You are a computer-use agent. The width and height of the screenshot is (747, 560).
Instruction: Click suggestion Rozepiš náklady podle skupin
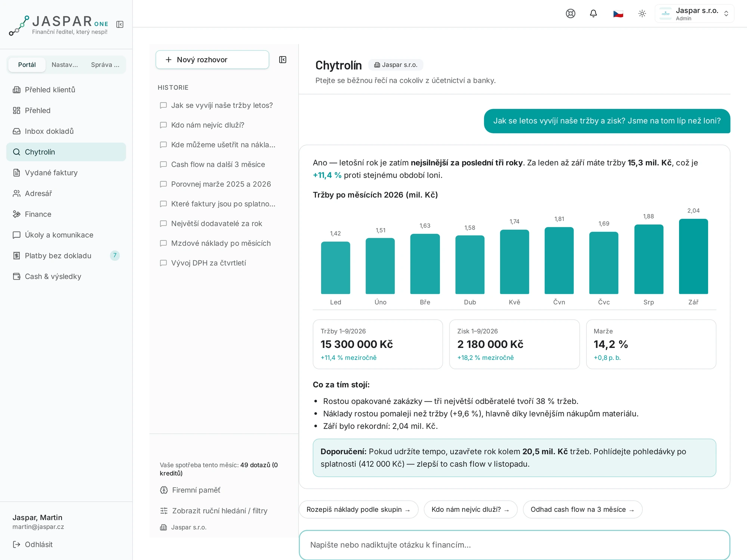[359, 510]
